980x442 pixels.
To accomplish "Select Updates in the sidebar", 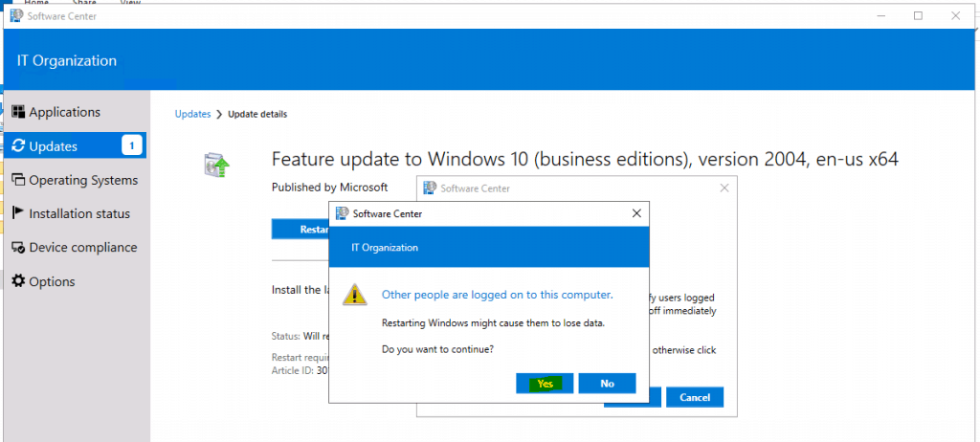I will (75, 146).
